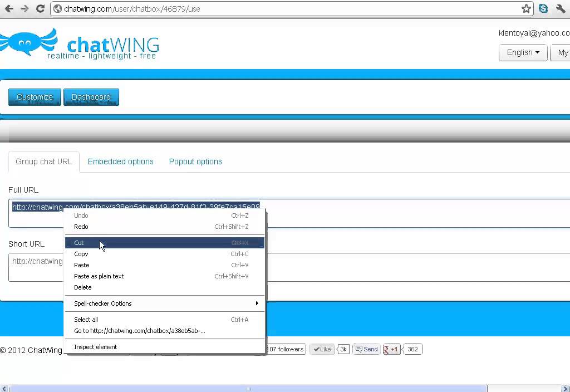The width and height of the screenshot is (570, 392).
Task: Choose Redo from the context menu
Action: [165, 227]
